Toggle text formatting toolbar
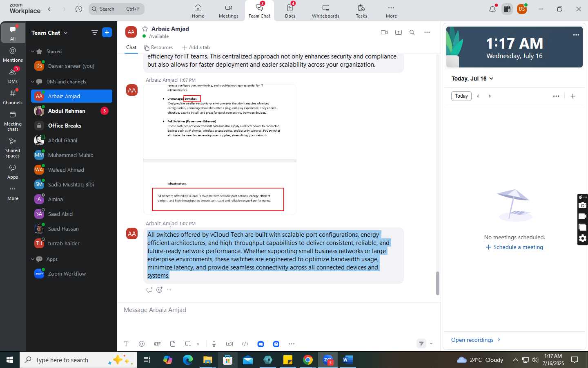588x368 pixels. (126, 344)
